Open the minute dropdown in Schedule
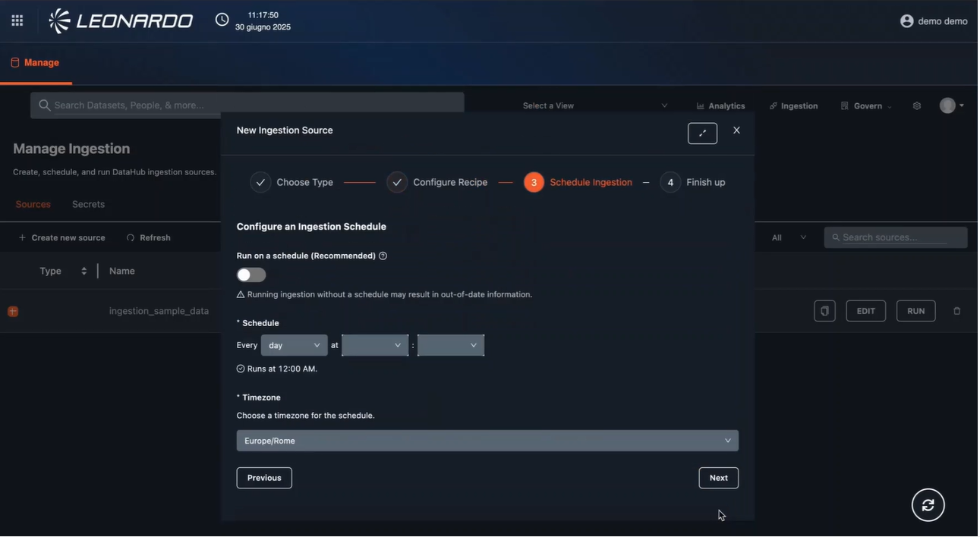The width and height of the screenshot is (980, 537). click(x=451, y=346)
